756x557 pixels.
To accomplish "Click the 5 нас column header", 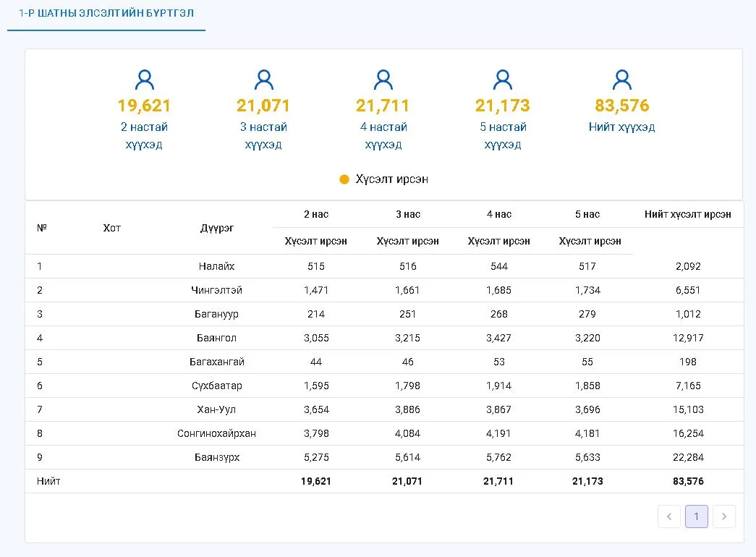I will tap(587, 214).
